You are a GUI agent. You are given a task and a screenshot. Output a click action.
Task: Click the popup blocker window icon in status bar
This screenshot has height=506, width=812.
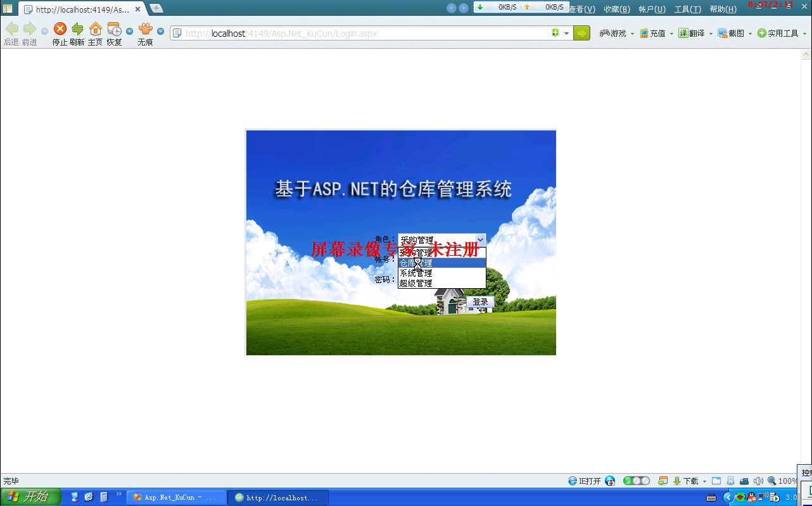[663, 481]
